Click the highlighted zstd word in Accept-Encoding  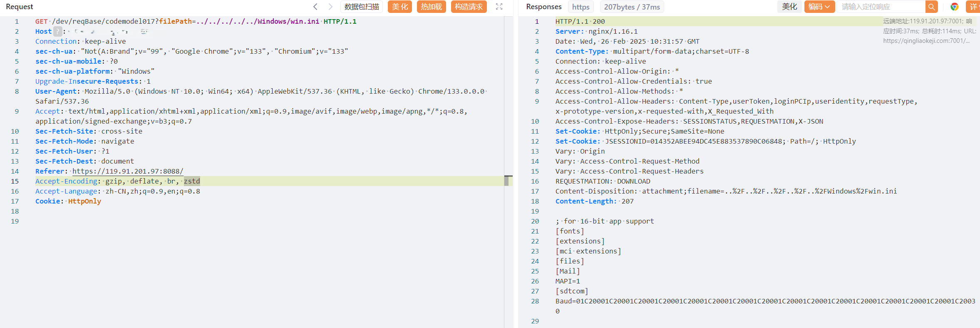192,181
